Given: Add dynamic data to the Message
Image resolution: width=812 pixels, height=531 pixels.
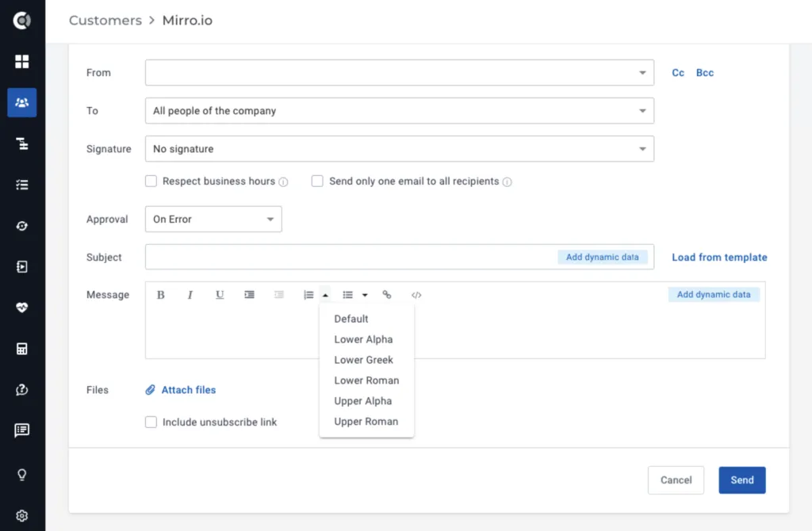Looking at the screenshot, I should pos(714,295).
